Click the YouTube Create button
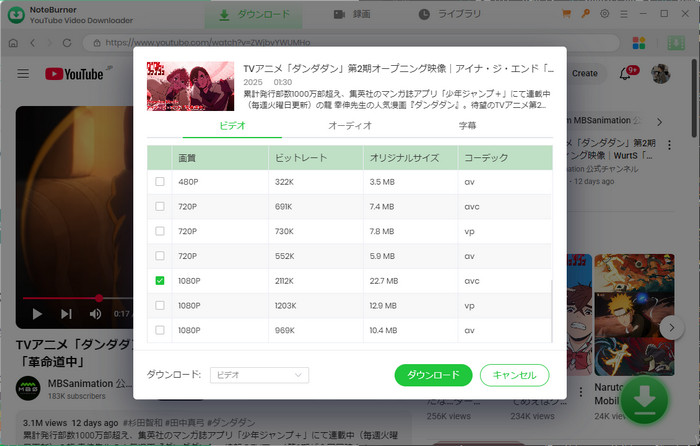 tap(584, 74)
